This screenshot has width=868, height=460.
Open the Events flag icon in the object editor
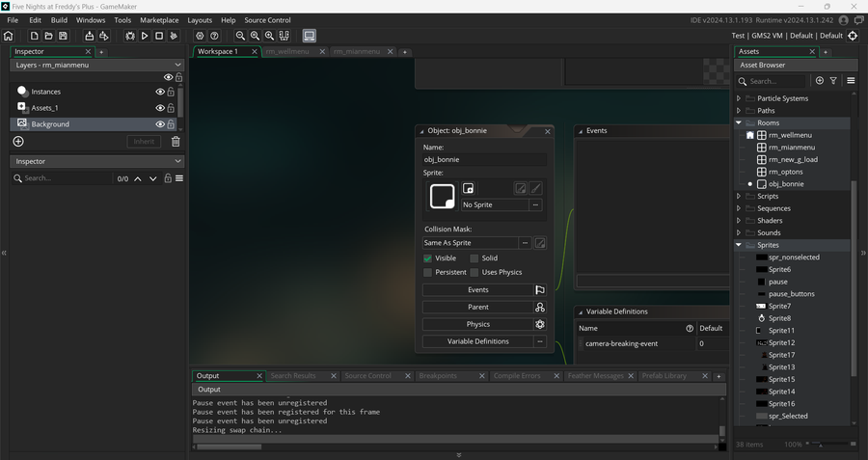540,289
